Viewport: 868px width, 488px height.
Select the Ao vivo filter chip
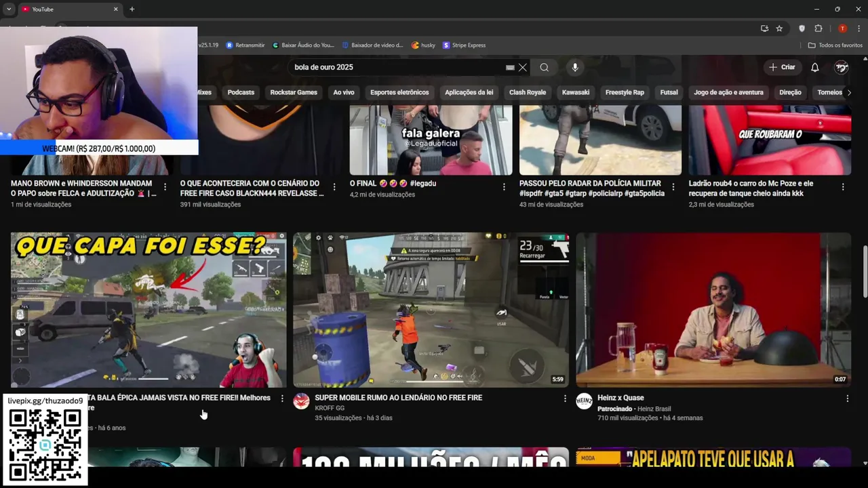pos(344,92)
